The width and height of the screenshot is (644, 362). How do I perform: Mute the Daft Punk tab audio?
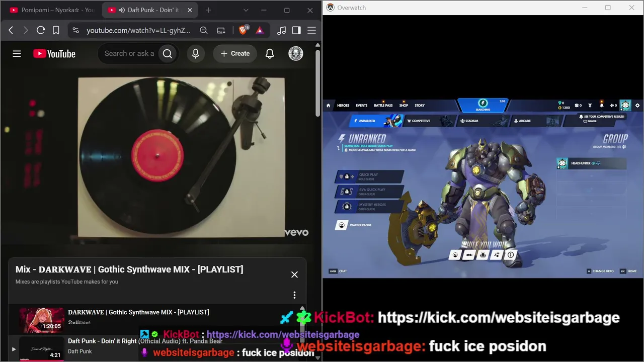pyautogui.click(x=122, y=10)
